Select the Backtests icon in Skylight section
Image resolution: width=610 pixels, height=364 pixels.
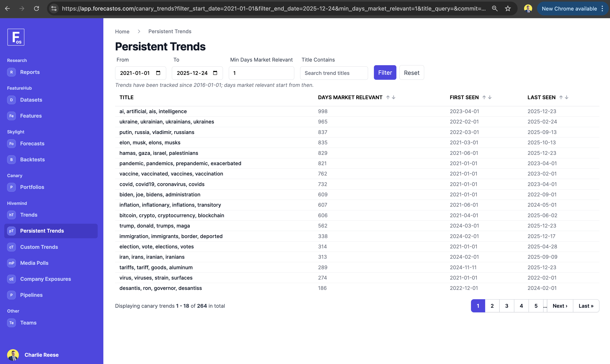point(11,160)
